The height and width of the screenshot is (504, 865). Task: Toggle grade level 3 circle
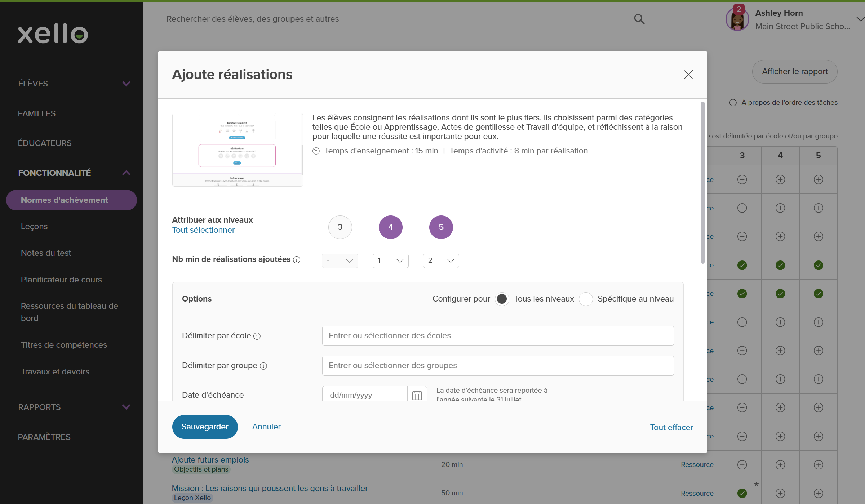click(340, 227)
